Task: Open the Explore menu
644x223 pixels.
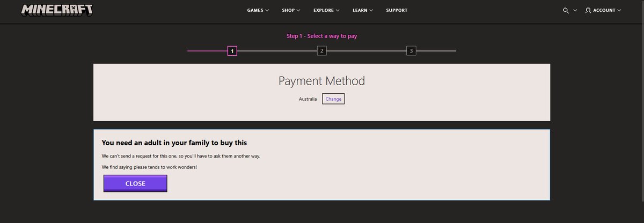Action: pyautogui.click(x=327, y=10)
